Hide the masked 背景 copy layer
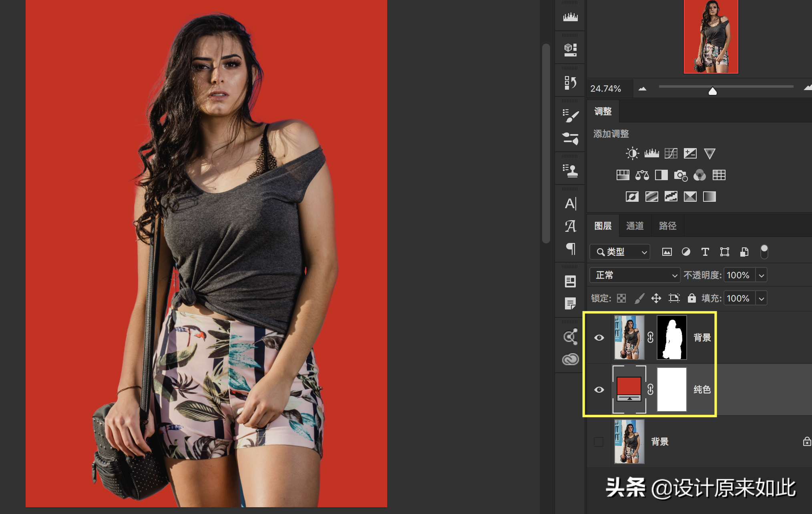The width and height of the screenshot is (812, 514). click(x=599, y=337)
